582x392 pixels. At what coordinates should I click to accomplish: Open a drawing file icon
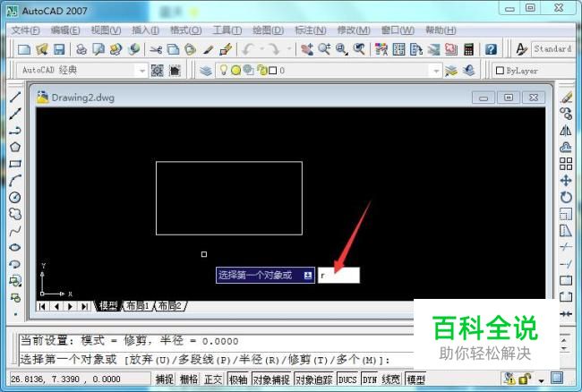(x=42, y=49)
